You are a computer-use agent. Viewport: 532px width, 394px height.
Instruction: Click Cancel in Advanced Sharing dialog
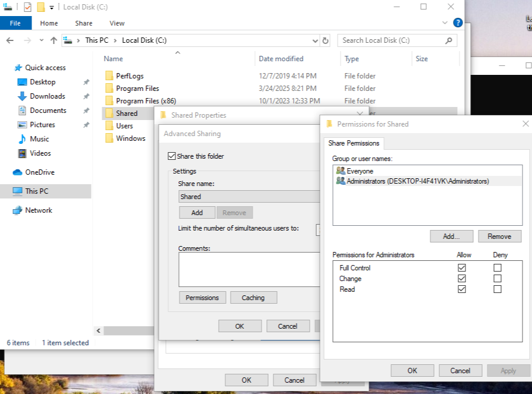tap(287, 326)
